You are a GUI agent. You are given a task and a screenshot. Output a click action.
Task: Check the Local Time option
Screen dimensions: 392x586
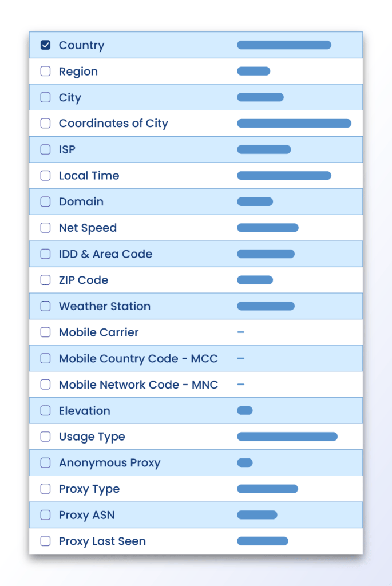[45, 176]
